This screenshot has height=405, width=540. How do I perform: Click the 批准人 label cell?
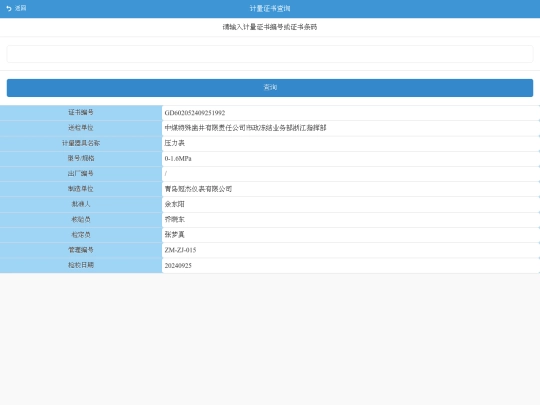pos(81,204)
